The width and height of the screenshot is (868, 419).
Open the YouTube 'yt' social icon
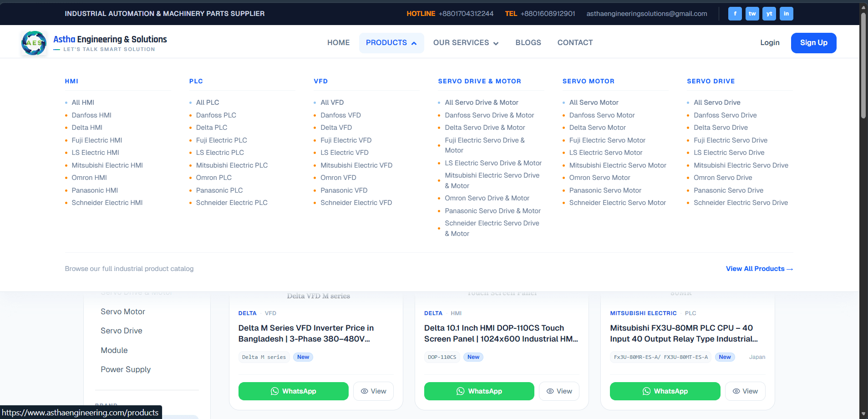pyautogui.click(x=769, y=14)
